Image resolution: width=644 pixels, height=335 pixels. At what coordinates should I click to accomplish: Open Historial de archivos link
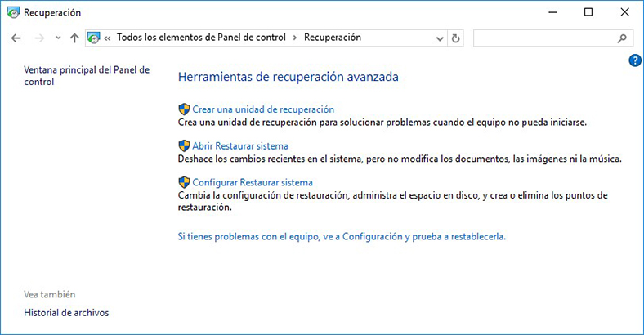[66, 313]
